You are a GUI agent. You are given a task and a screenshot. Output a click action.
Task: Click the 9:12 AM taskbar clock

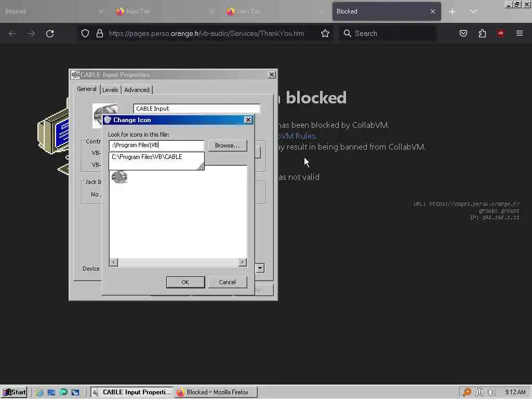[515, 392]
